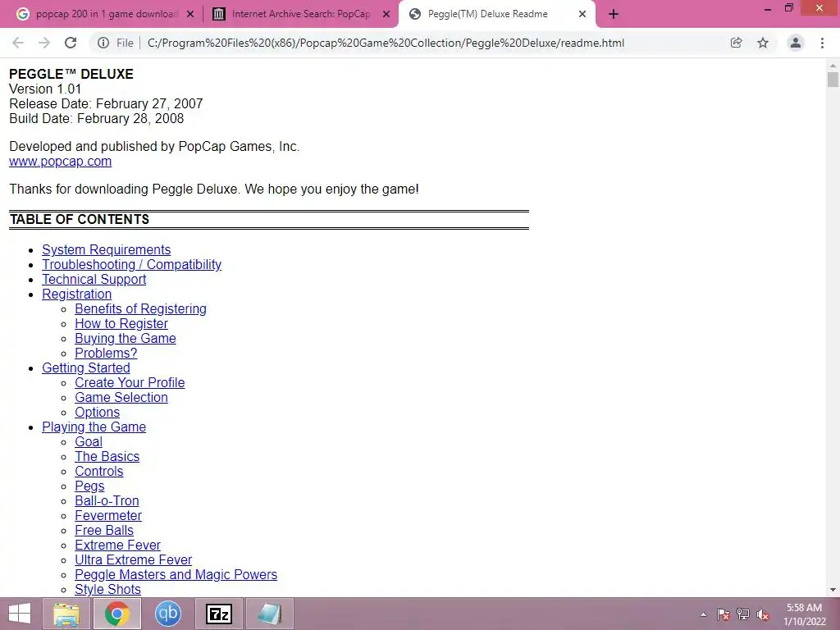
Task: Click the Free Balls link
Action: (x=104, y=531)
